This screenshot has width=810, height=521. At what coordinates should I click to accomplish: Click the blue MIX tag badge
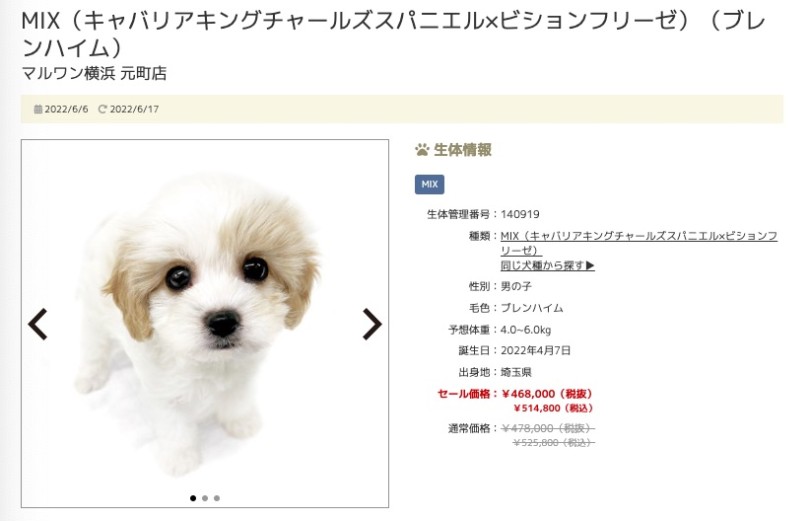pyautogui.click(x=429, y=184)
